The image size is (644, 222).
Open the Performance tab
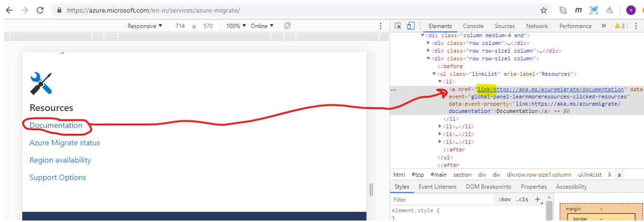(576, 26)
